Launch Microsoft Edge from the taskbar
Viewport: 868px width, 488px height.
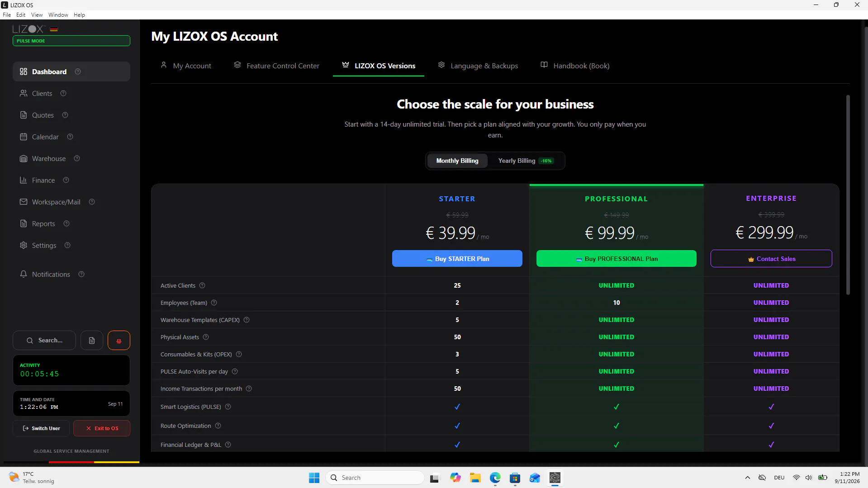tap(495, 478)
